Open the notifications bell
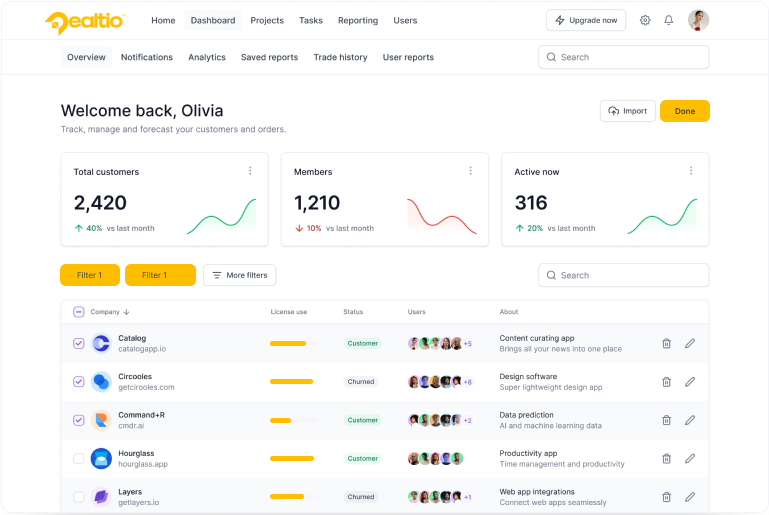 pyautogui.click(x=669, y=20)
